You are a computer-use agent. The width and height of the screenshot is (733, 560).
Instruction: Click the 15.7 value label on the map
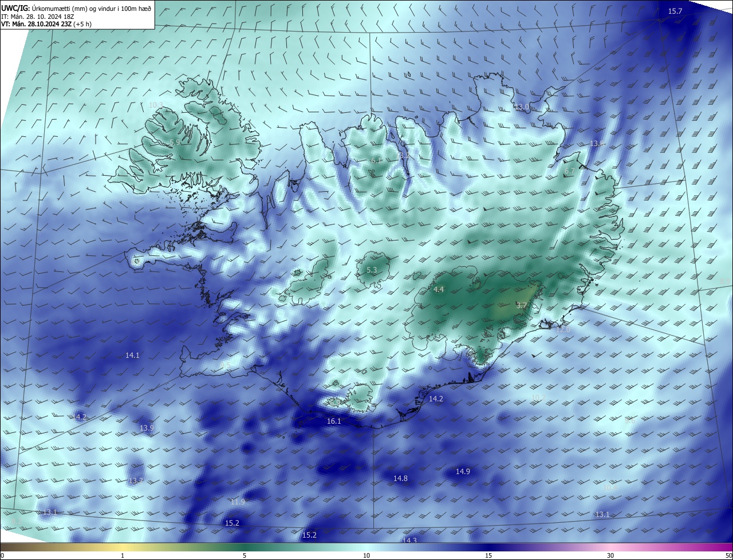tap(676, 11)
